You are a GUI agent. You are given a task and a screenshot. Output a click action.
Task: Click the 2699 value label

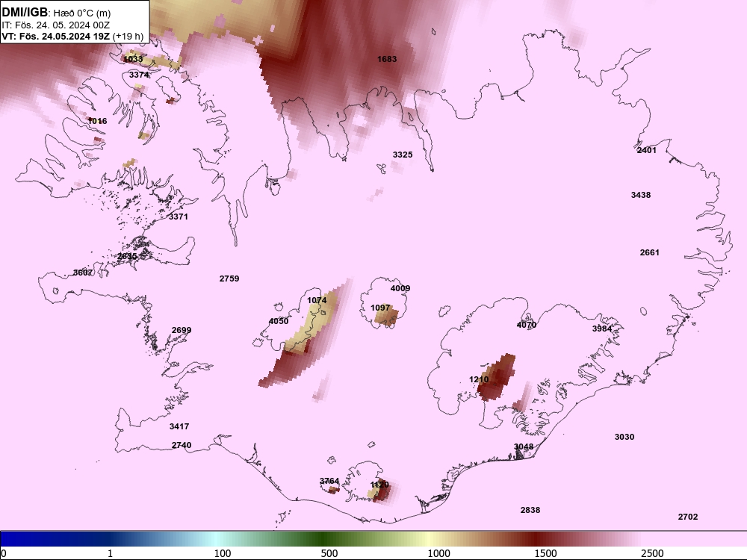[182, 331]
